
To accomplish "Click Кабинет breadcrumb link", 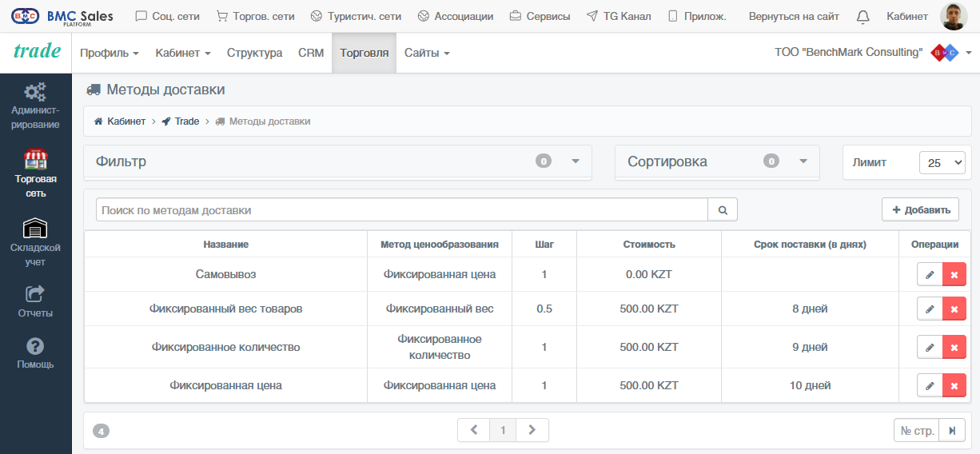I will click(126, 121).
